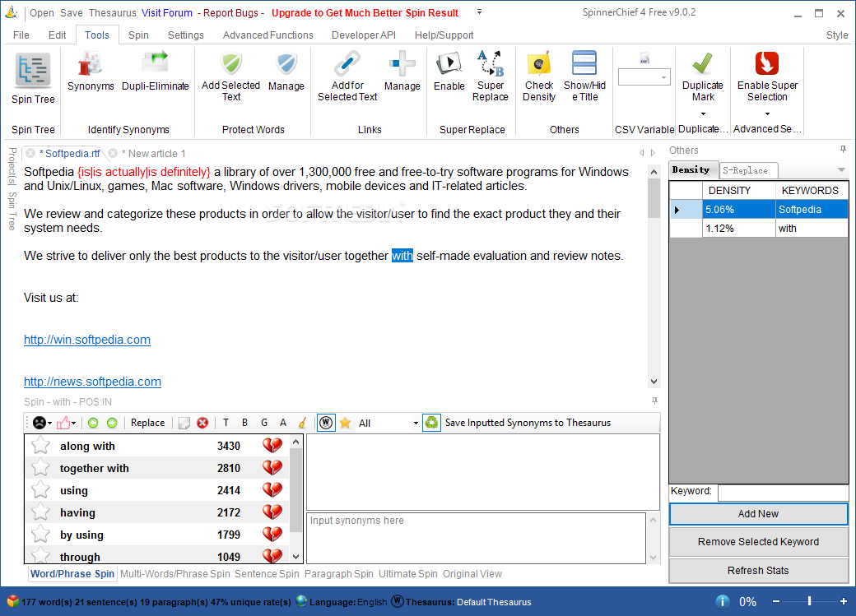Click the thumbs up icon
856x616 pixels.
[63, 423]
